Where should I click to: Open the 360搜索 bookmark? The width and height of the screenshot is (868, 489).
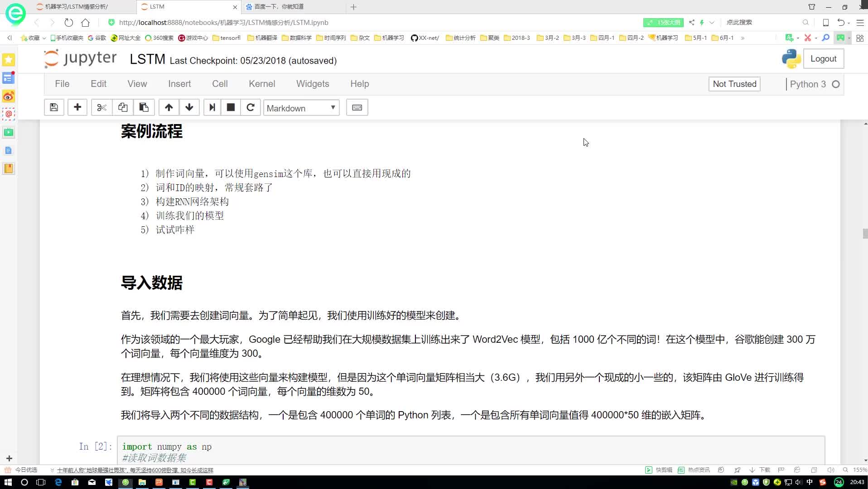(159, 38)
